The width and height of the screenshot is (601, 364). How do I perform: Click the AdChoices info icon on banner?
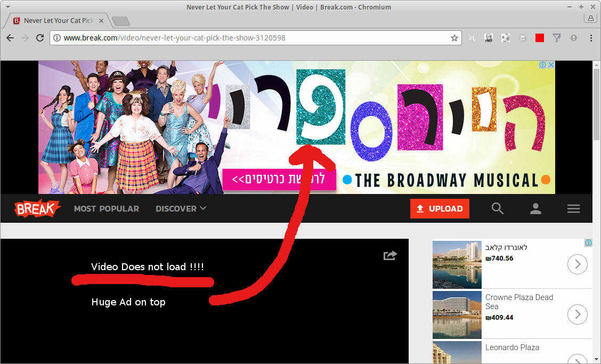tap(543, 65)
